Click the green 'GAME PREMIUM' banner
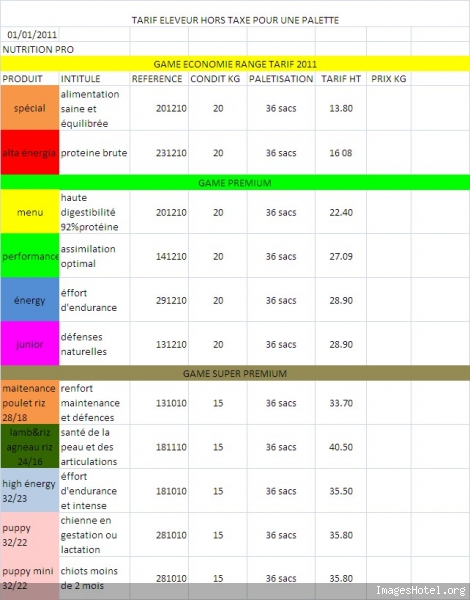Screen dimensions: 470x600 235,183
